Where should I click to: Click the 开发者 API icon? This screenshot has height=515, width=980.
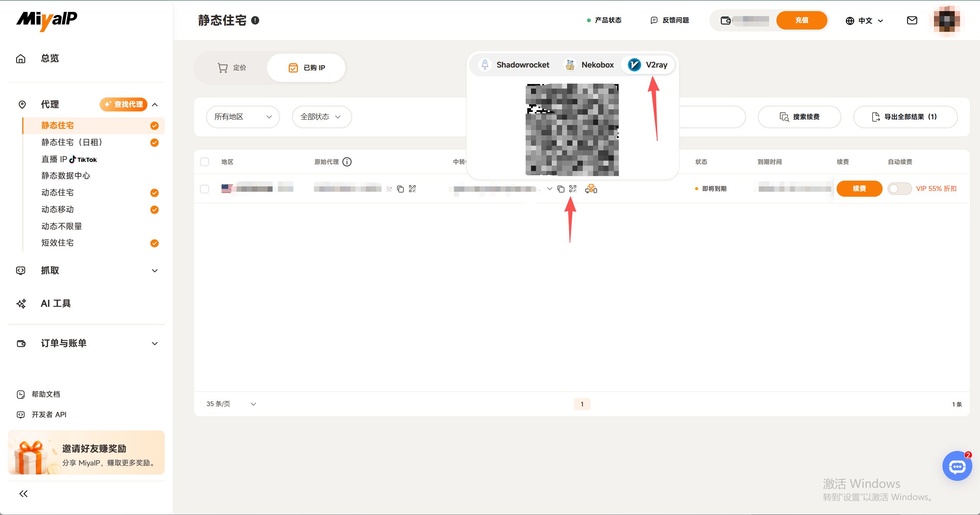(21, 415)
